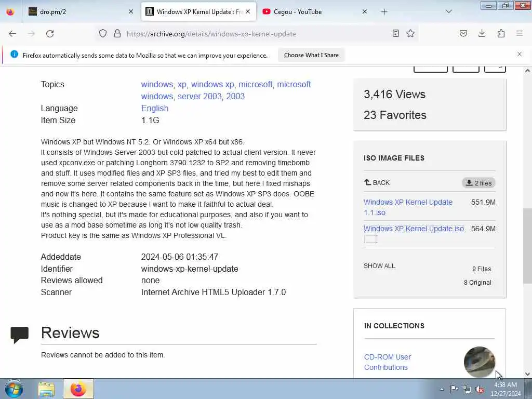
Task: Open the 'xp' topic link
Action: point(182,84)
